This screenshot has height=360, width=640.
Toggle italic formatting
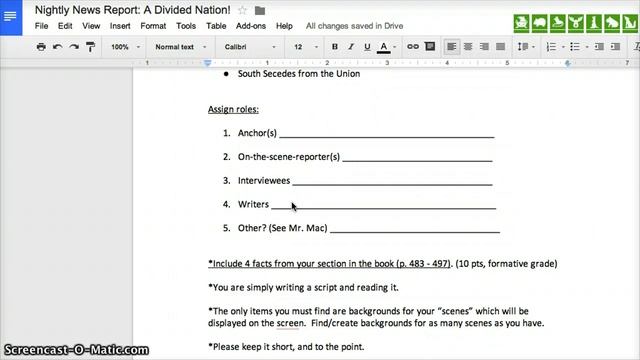(351, 47)
